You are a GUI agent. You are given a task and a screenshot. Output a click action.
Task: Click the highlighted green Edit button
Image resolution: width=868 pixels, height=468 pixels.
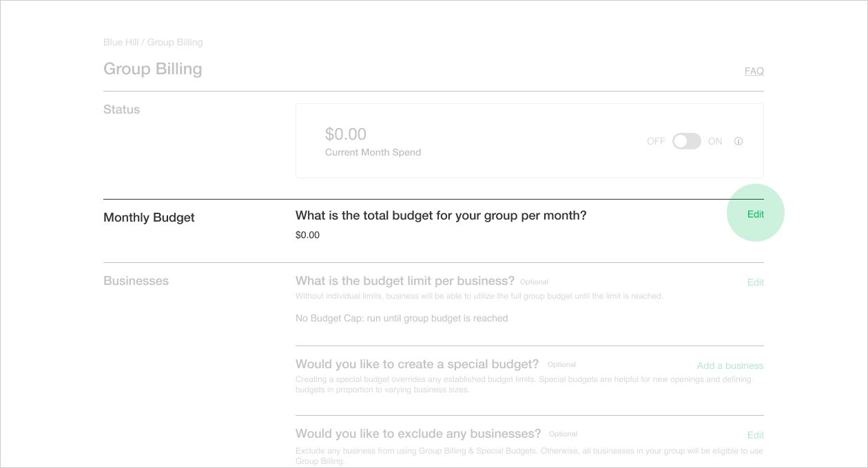pyautogui.click(x=756, y=214)
